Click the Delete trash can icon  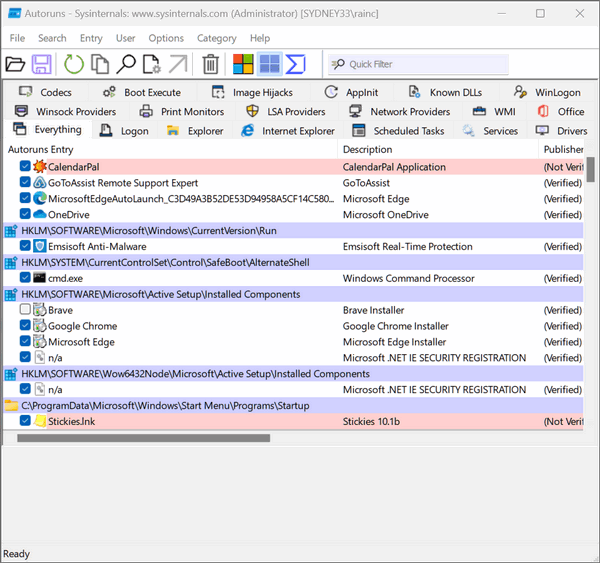210,64
